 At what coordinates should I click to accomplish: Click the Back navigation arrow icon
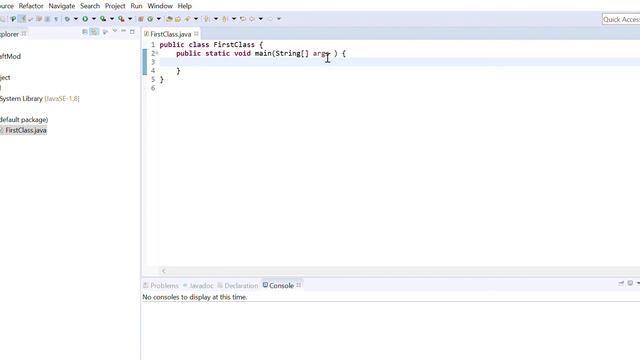tap(252, 19)
